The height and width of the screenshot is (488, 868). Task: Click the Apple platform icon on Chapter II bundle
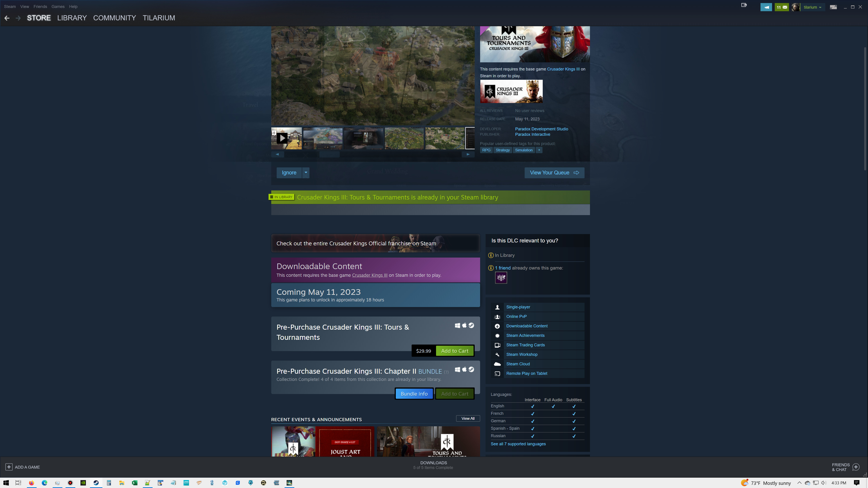tap(464, 369)
